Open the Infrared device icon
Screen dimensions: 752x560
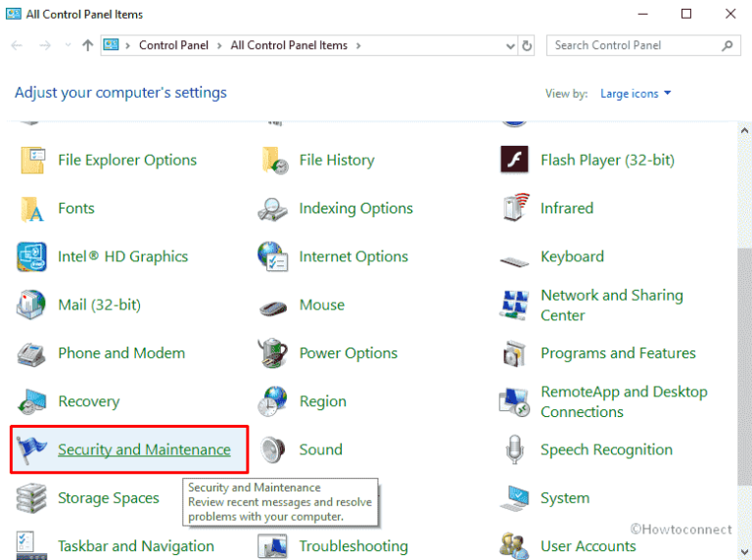click(x=516, y=208)
